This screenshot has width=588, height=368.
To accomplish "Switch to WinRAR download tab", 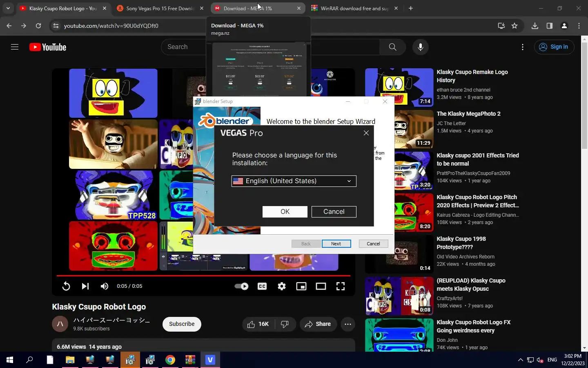I will tap(354, 8).
